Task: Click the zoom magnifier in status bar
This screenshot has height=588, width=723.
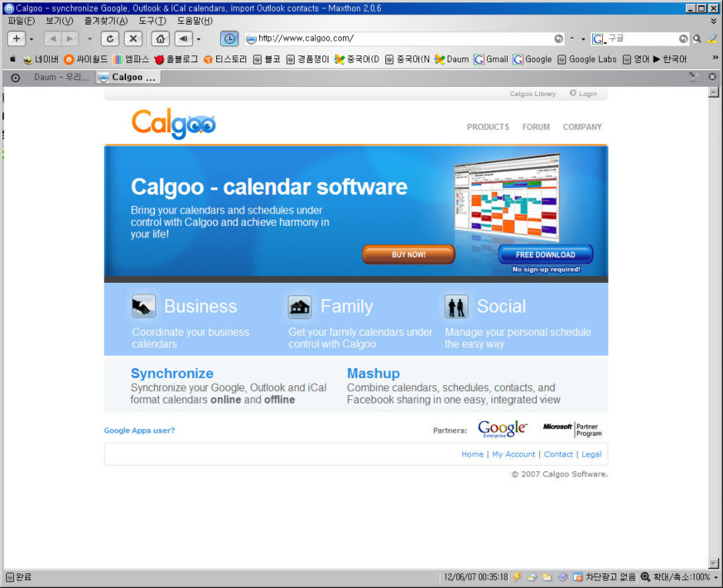Action: coord(645,577)
